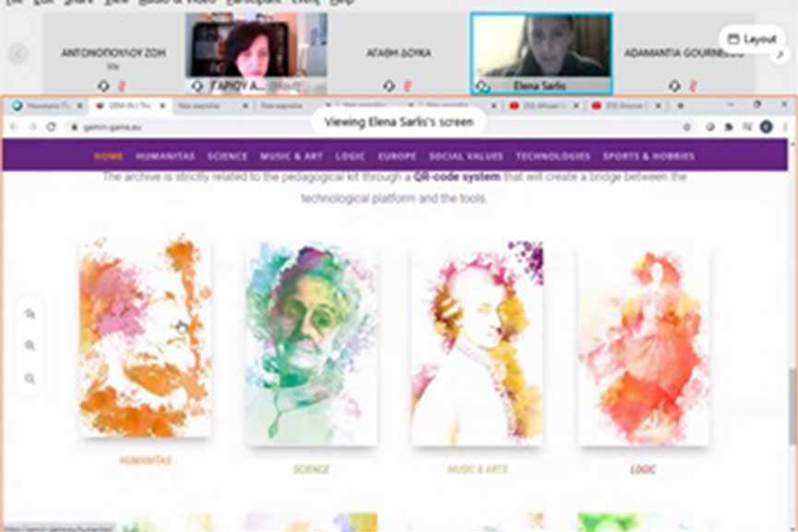Click the red muted mic under ADAMANTIA GOURNI
The height and width of the screenshot is (532, 798).
point(693,87)
